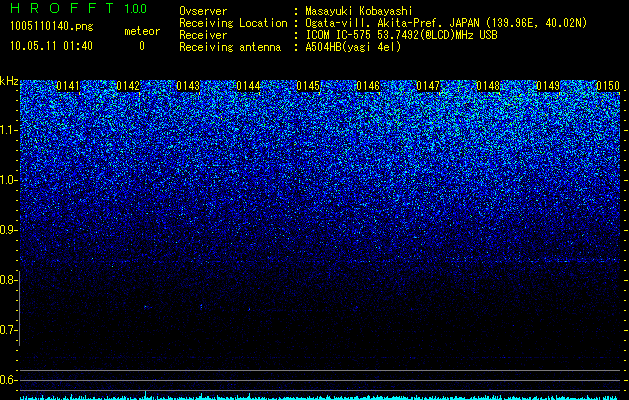Click the 1.1 kHz axis label

point(7,130)
